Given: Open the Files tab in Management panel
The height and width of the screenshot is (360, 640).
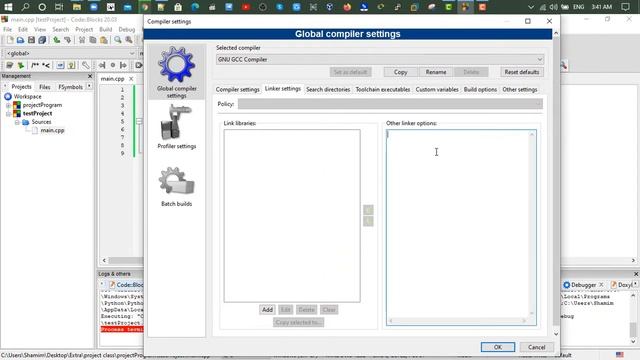Looking at the screenshot, I should click(44, 87).
